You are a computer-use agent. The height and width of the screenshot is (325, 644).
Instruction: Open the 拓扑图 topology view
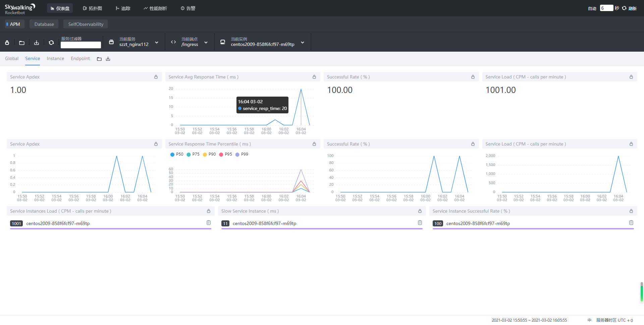pyautogui.click(x=92, y=8)
